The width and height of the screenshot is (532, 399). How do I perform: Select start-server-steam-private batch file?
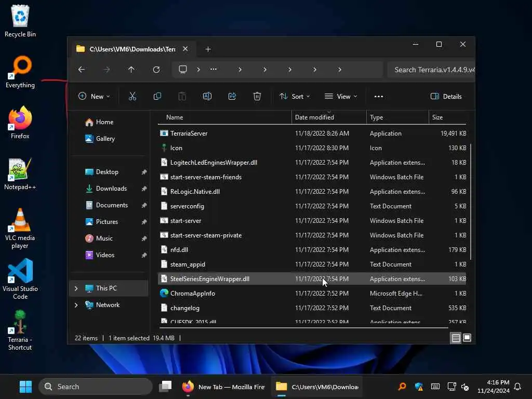point(312,235)
